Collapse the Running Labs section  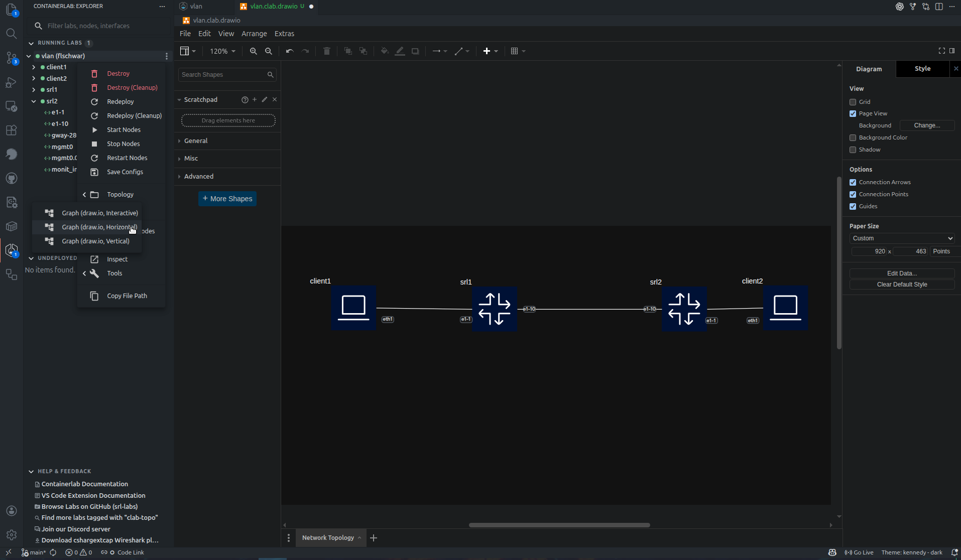click(x=31, y=43)
